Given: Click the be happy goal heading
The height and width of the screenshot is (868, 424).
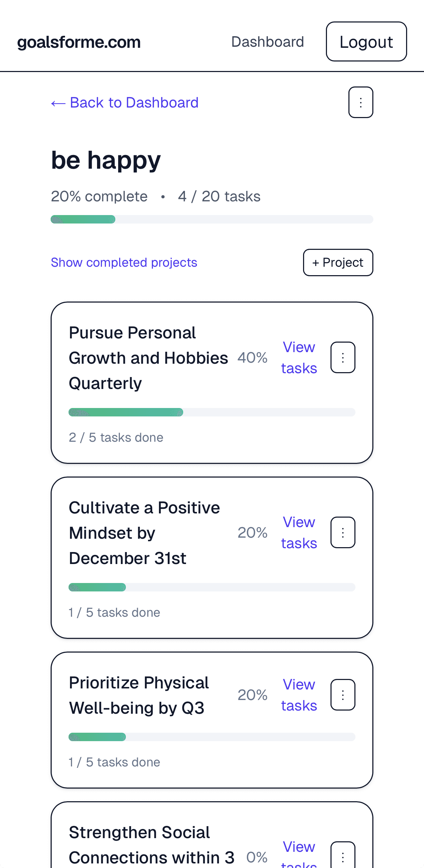Looking at the screenshot, I should pos(106,160).
